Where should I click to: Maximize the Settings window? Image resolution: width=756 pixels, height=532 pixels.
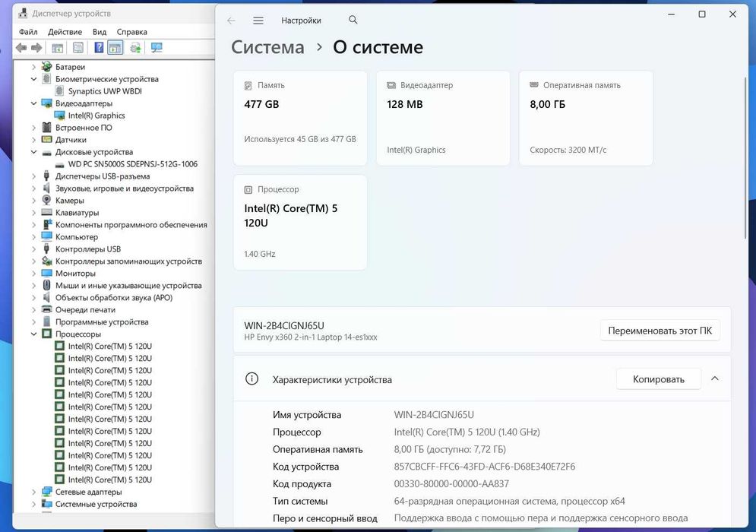pyautogui.click(x=702, y=14)
